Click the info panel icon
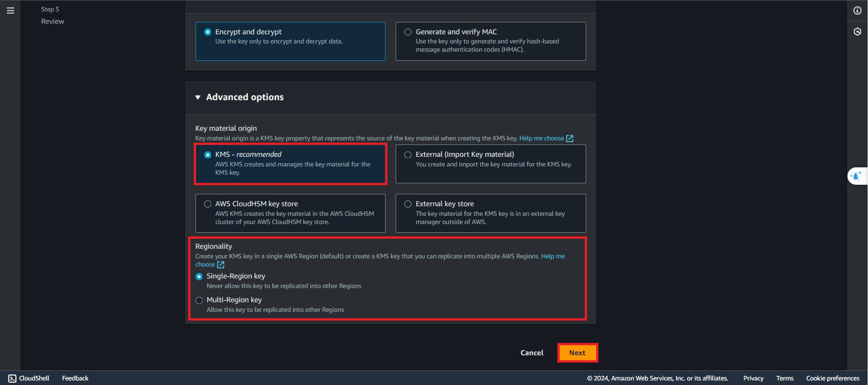The image size is (868, 385). 857,11
